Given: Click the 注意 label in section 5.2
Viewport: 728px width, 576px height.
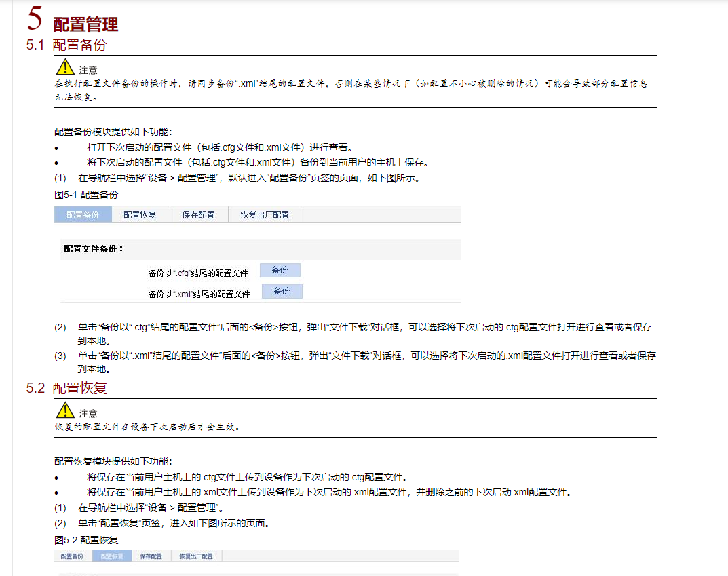Looking at the screenshot, I should [x=88, y=414].
